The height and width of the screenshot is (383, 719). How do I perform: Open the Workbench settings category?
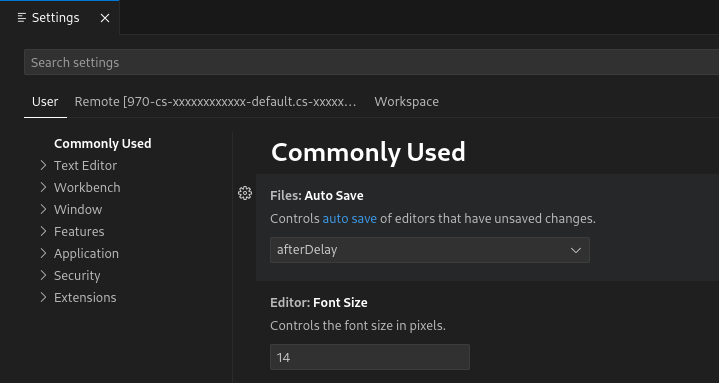(87, 187)
